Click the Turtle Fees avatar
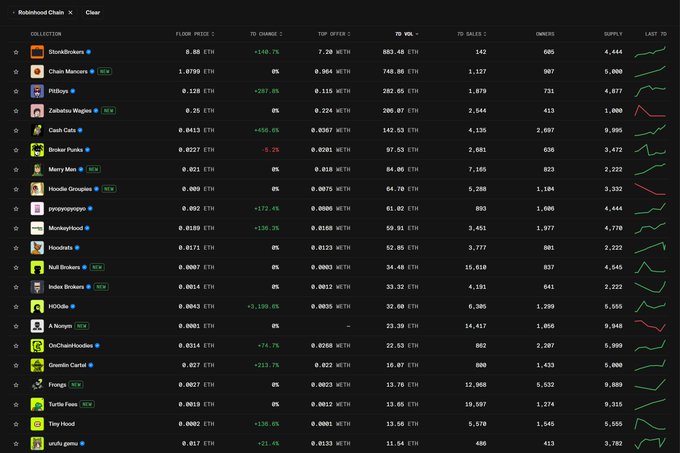The image size is (680, 453). [37, 404]
